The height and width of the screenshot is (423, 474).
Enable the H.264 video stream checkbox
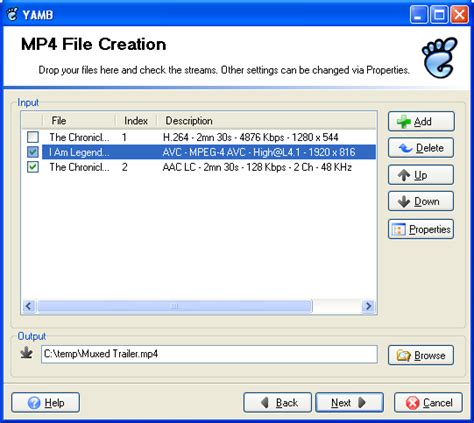click(33, 137)
